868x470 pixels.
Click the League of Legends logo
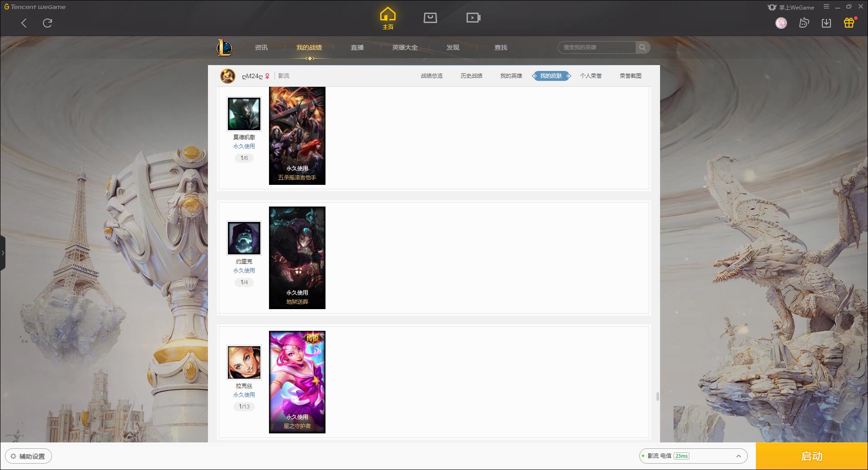click(x=224, y=47)
